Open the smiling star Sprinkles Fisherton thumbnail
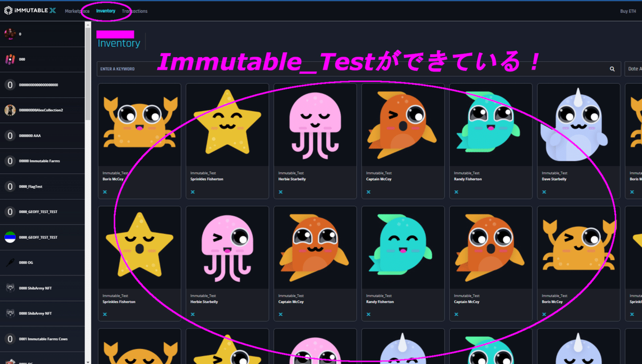 coord(227,125)
